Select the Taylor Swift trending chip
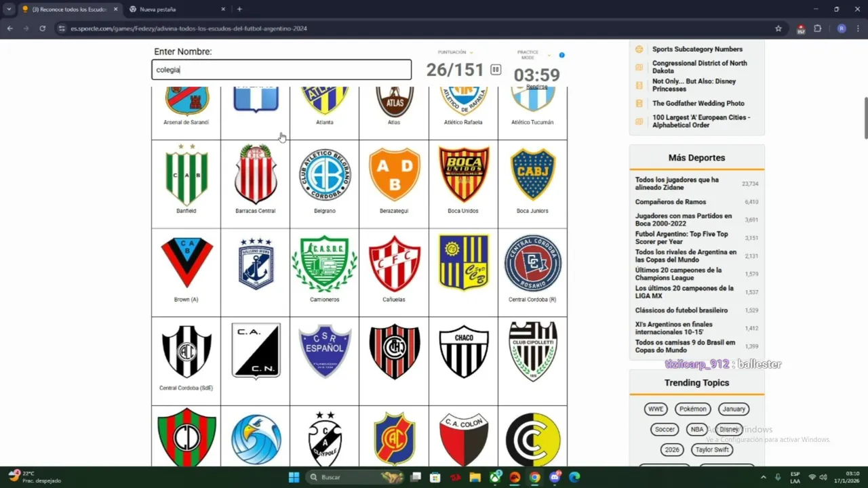This screenshot has width=868, height=488. 712,450
